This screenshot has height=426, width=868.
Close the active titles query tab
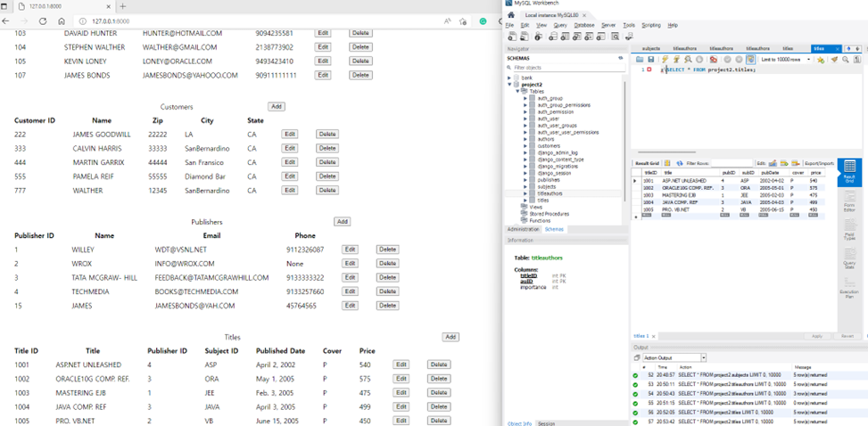tap(838, 49)
